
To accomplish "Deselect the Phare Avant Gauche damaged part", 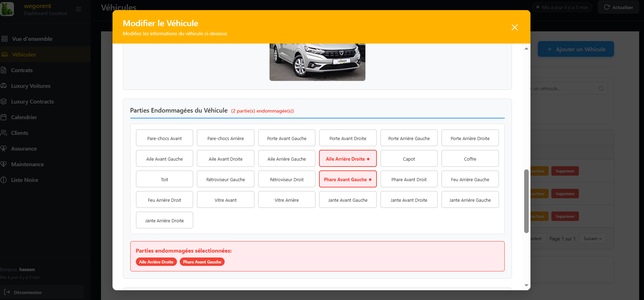I will (348, 179).
